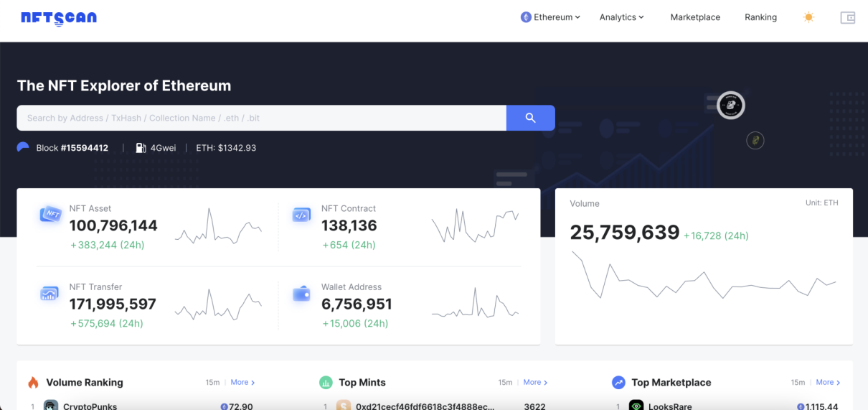The width and height of the screenshot is (868, 410).
Task: Open More link for Top Mints
Action: coord(535,383)
